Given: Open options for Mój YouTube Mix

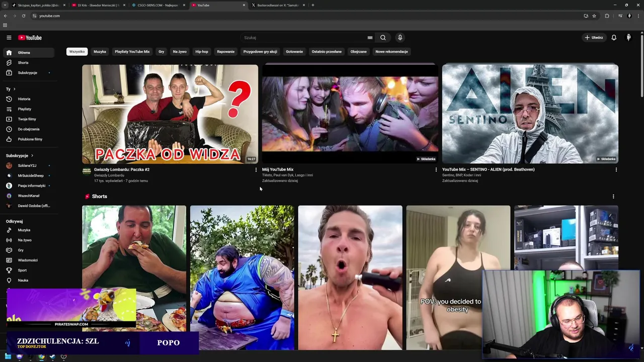Looking at the screenshot, I should point(436,170).
